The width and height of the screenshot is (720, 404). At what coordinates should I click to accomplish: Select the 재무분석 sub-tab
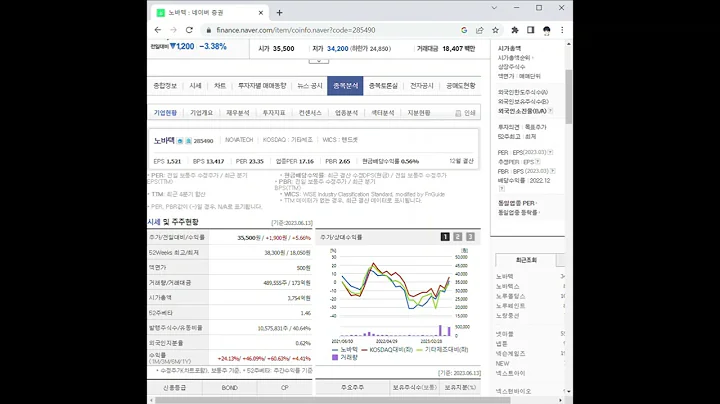[237, 113]
